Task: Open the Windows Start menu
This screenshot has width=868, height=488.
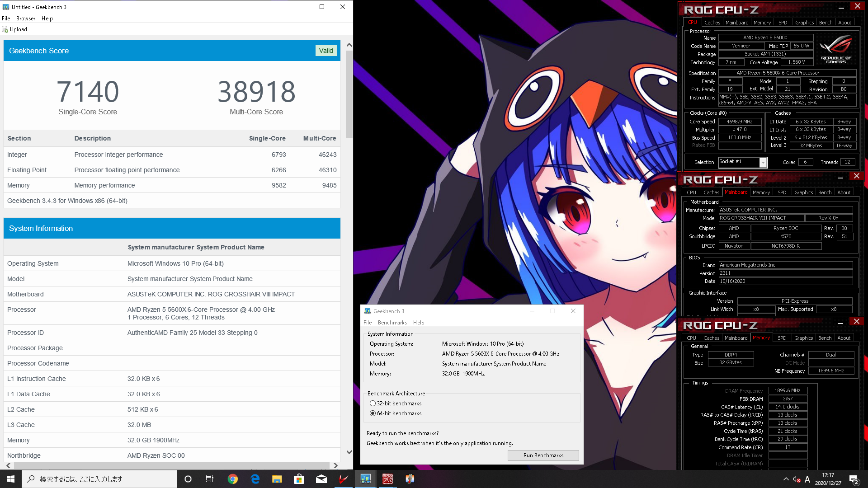Action: 11,479
